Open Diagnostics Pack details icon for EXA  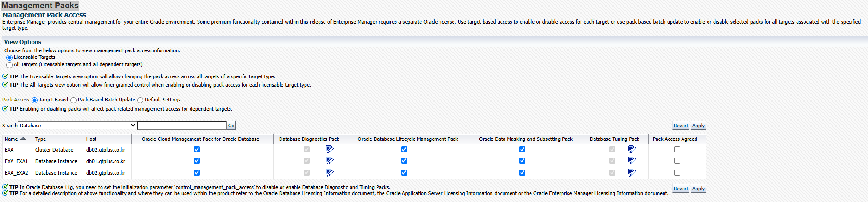tap(330, 149)
